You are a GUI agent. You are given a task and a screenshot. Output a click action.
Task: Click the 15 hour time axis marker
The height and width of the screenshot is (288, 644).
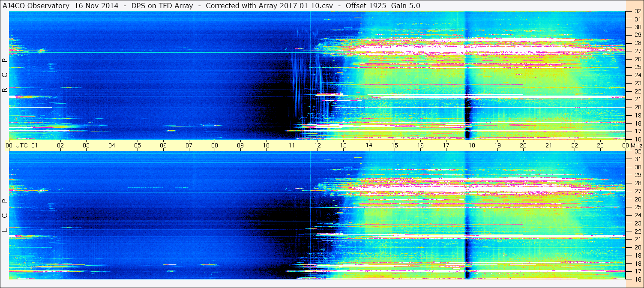395,145
